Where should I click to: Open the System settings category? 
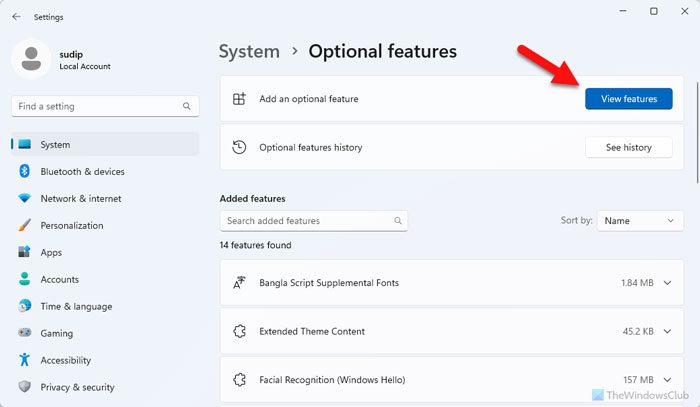click(105, 144)
